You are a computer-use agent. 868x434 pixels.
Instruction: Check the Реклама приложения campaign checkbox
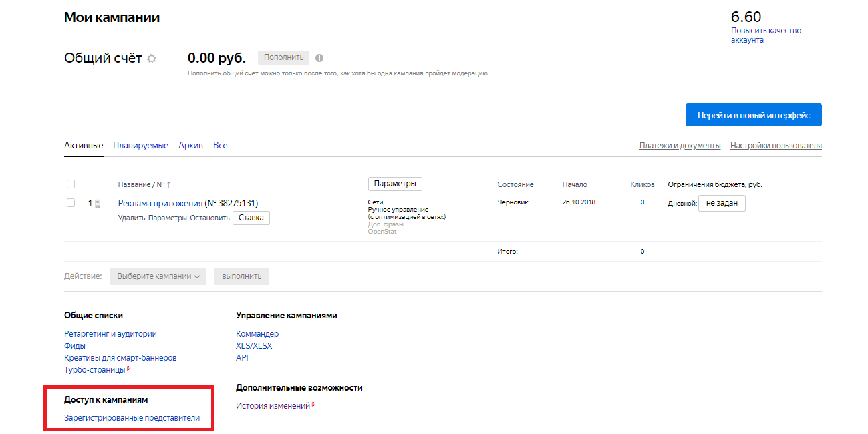coord(71,203)
